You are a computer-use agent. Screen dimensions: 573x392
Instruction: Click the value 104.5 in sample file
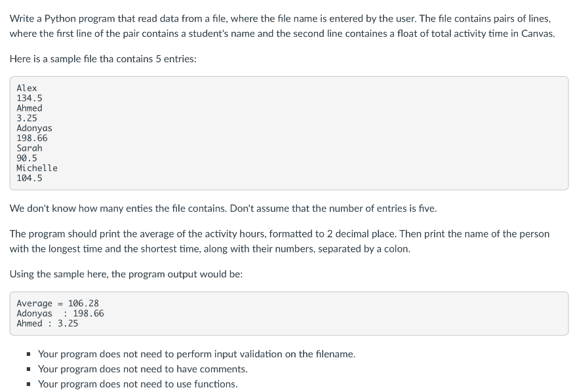(30, 178)
